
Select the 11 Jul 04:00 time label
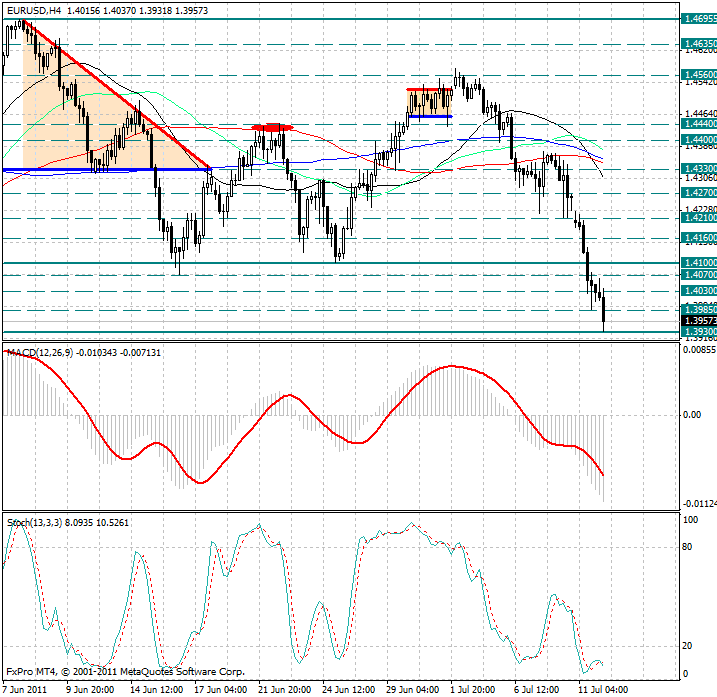pos(603,689)
